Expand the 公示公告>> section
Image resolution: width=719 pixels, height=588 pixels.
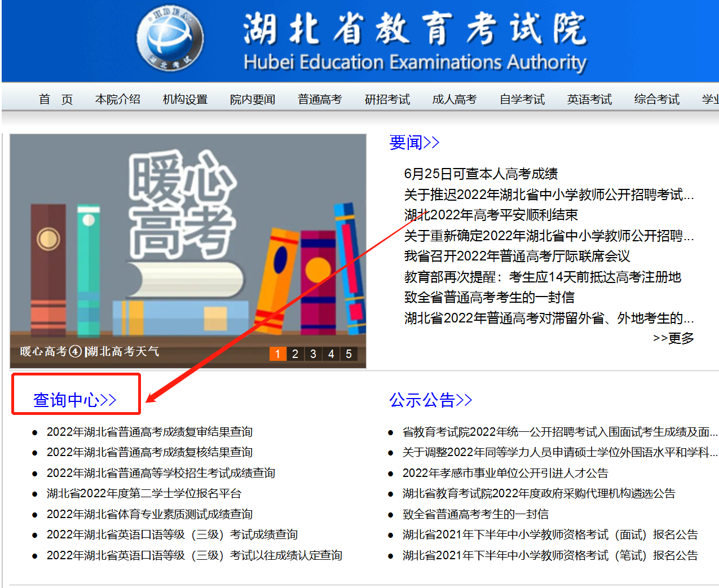[x=430, y=400]
